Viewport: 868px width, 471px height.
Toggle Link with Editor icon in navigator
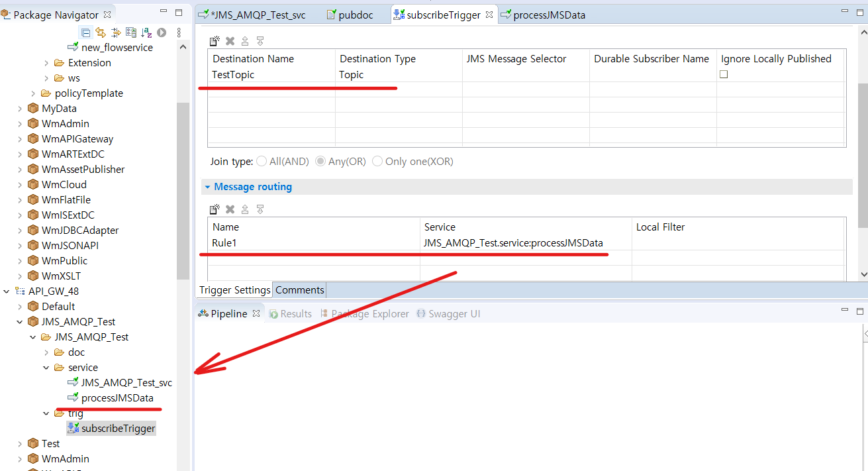point(101,32)
